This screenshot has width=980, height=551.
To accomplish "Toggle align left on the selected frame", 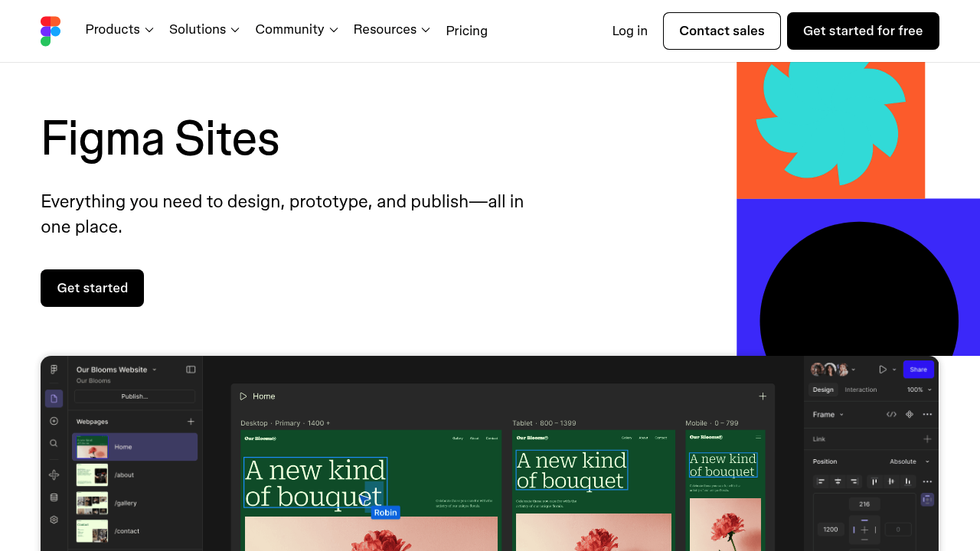I will [x=821, y=481].
